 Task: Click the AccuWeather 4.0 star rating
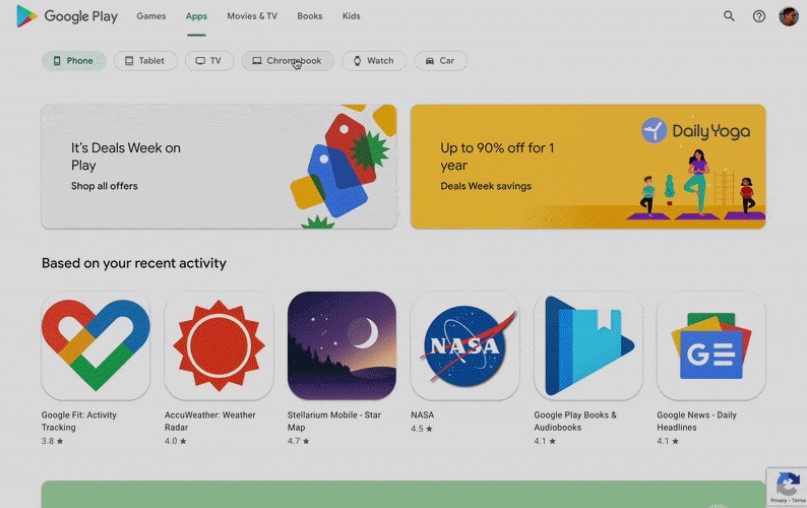pyautogui.click(x=176, y=441)
